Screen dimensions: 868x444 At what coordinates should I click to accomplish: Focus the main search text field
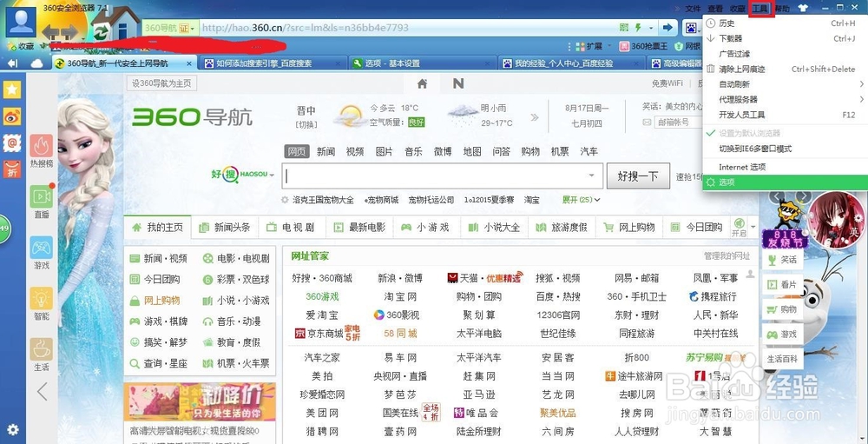tap(435, 176)
